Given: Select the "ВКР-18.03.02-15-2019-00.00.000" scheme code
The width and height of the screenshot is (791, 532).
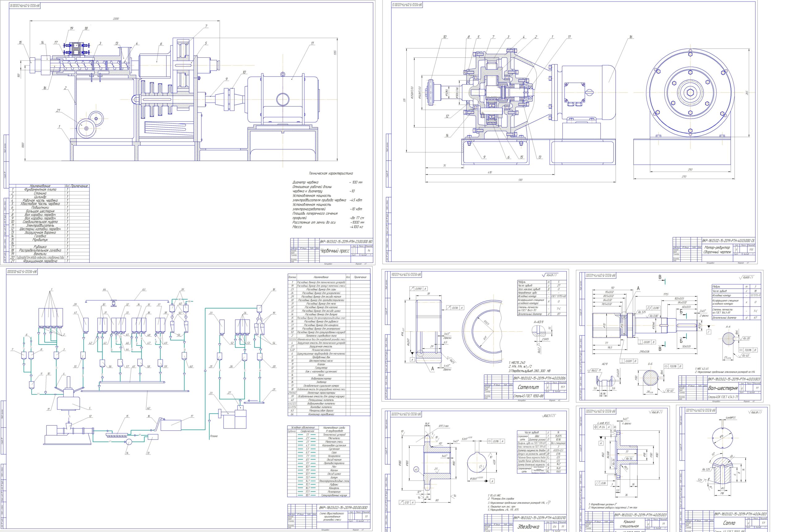Looking at the screenshot, I should [343, 508].
